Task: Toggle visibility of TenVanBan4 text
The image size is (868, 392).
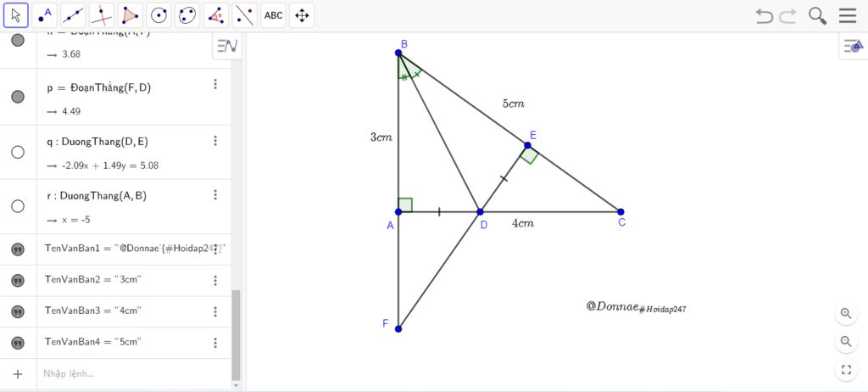Action: point(18,343)
